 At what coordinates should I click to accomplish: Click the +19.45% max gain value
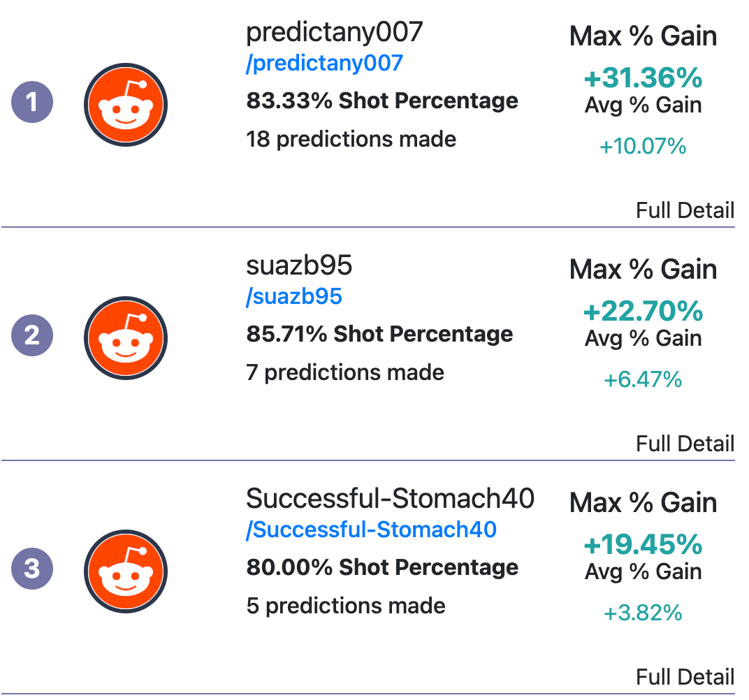pos(643,544)
